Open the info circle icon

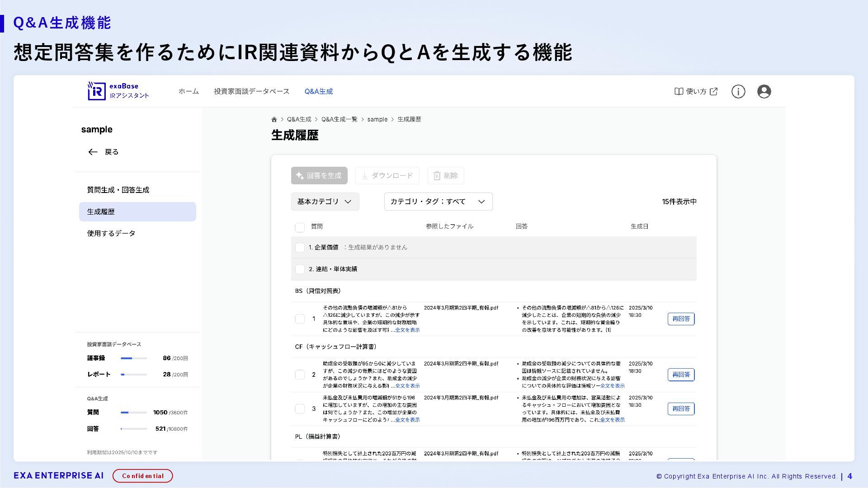tap(738, 91)
